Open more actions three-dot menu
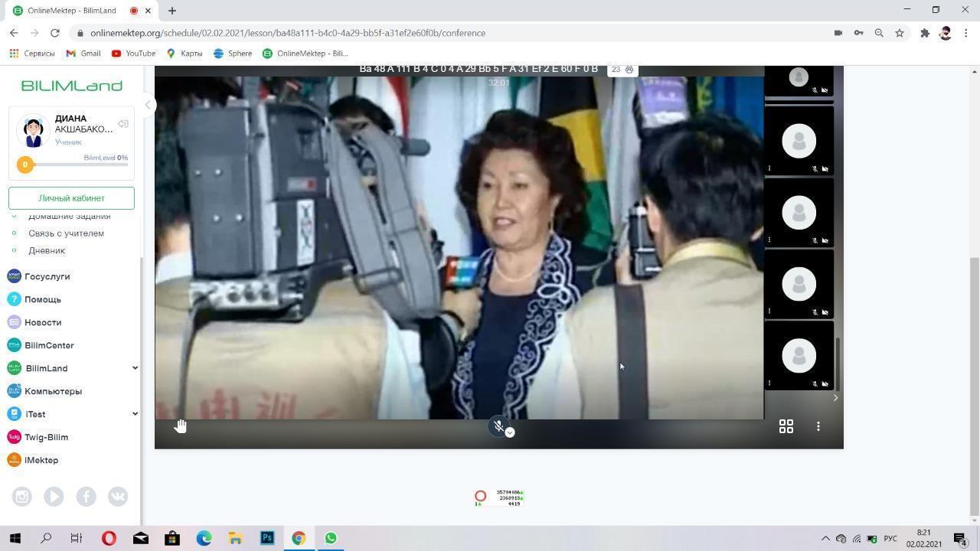980x551 pixels. pyautogui.click(x=818, y=426)
